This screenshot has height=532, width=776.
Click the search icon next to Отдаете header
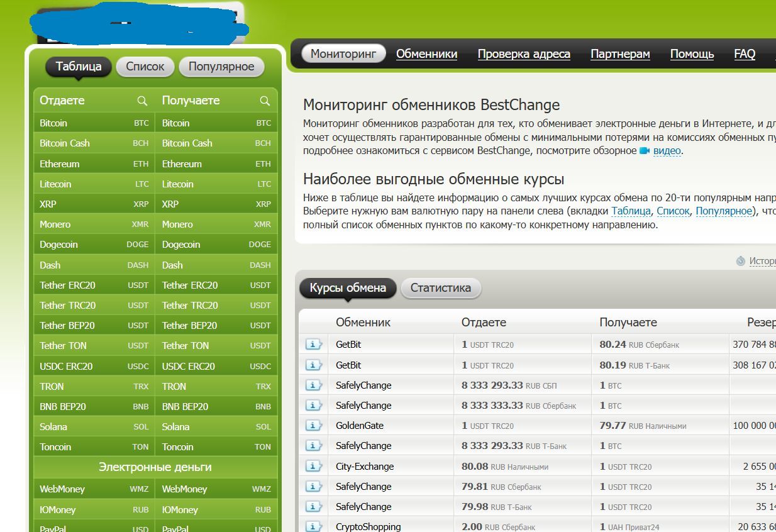click(142, 101)
